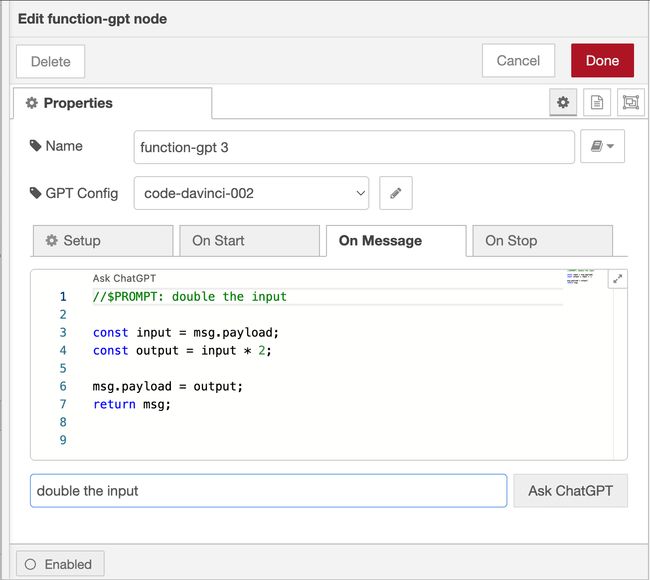Expand code editor to full screen
Screen dimensions: 650x580
tap(617, 279)
